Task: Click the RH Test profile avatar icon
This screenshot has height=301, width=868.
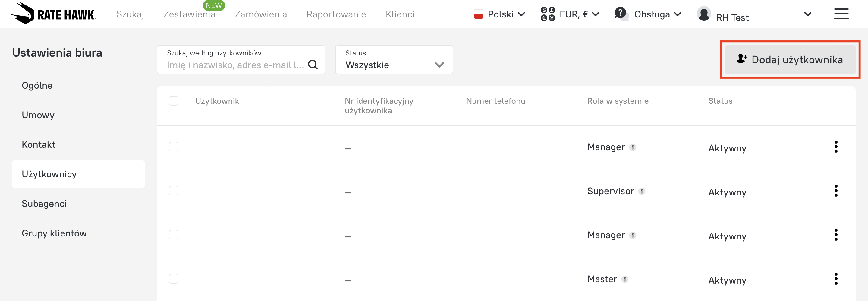Action: pyautogui.click(x=703, y=14)
